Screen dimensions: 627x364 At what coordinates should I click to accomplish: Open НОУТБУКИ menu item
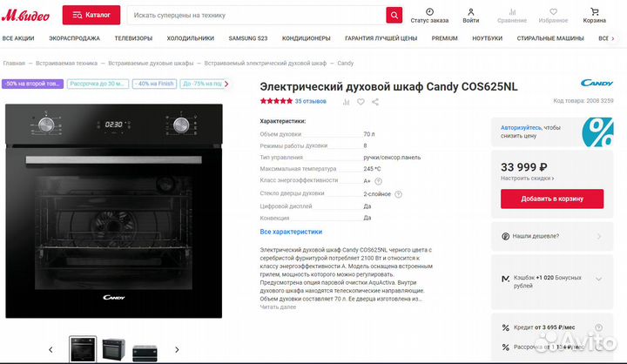[x=487, y=38]
